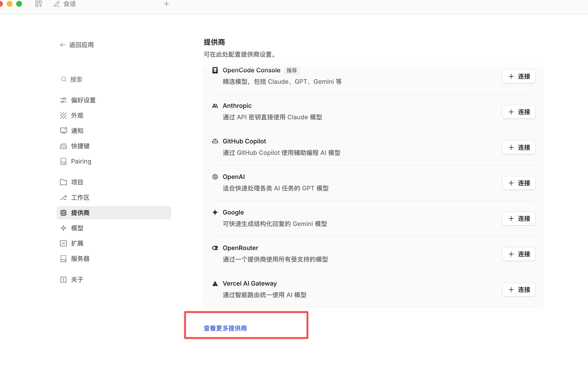Select 外观 in the sidebar

(x=114, y=115)
